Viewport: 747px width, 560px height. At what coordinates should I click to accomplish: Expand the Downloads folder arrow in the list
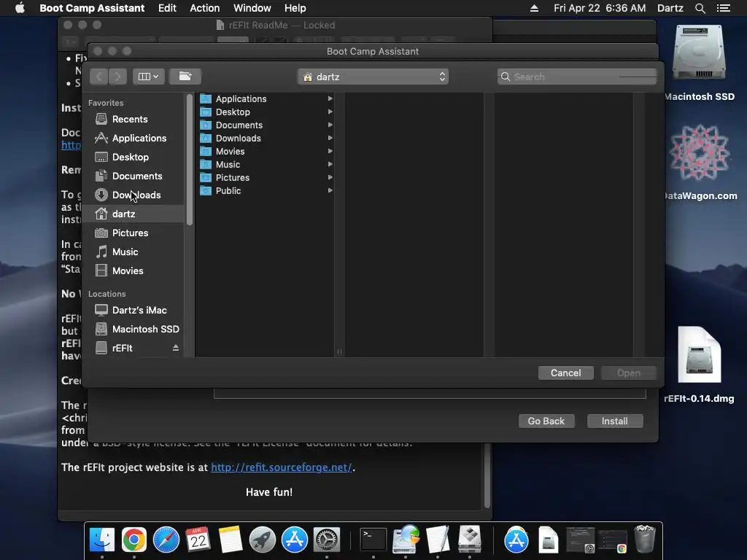coord(330,138)
